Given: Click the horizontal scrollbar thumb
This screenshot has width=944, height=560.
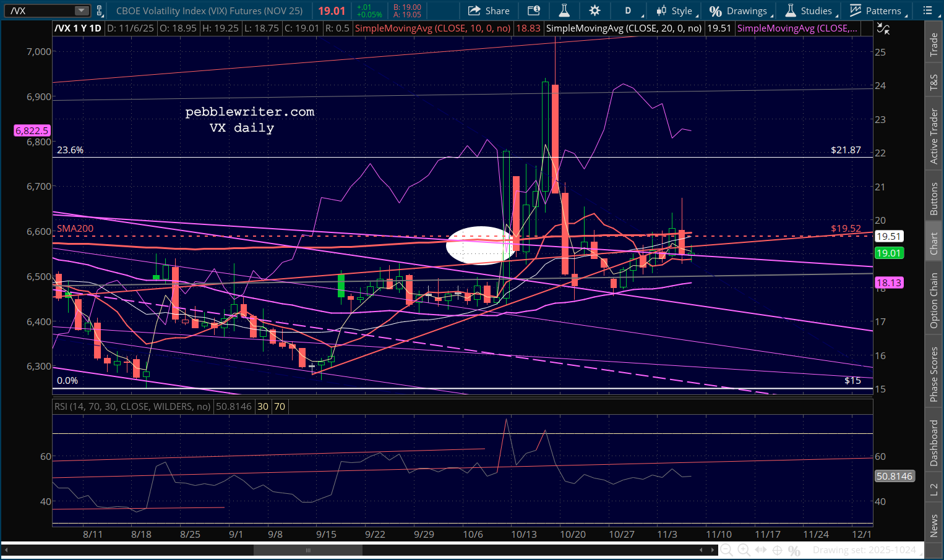Looking at the screenshot, I should (307, 550).
